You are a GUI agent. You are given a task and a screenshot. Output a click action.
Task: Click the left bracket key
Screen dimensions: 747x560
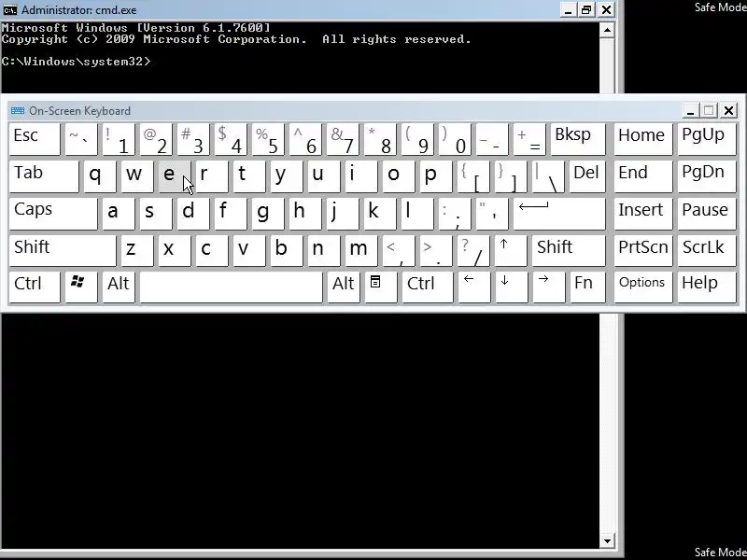click(473, 176)
